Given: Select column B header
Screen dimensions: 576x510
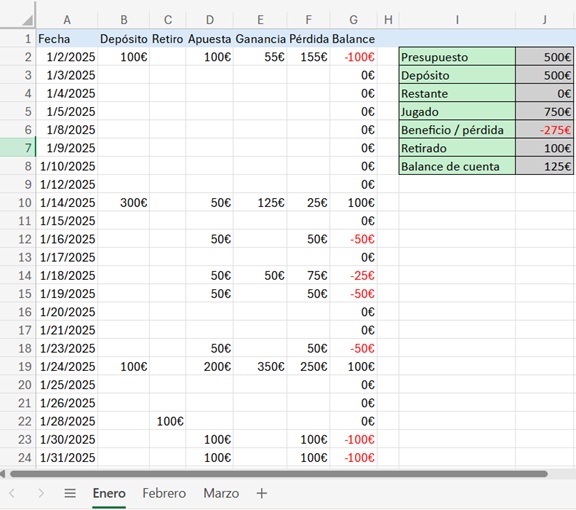Looking at the screenshot, I should pos(124,20).
